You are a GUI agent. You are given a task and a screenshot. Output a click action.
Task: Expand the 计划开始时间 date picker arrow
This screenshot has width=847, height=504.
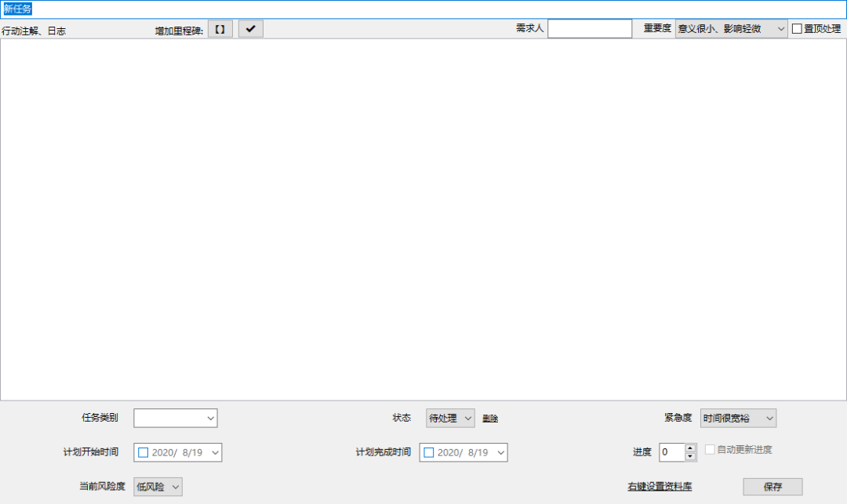215,453
